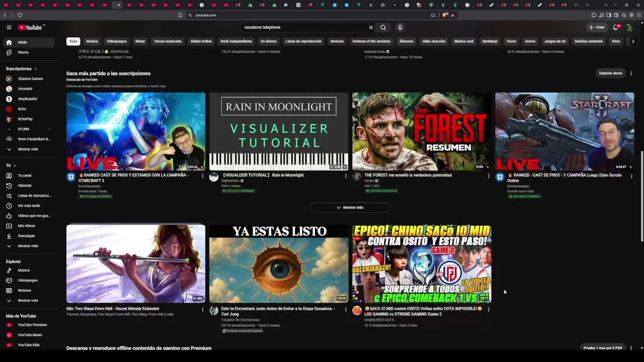Click the search magnifier button
The width and height of the screenshot is (644, 362).
coord(383,27)
